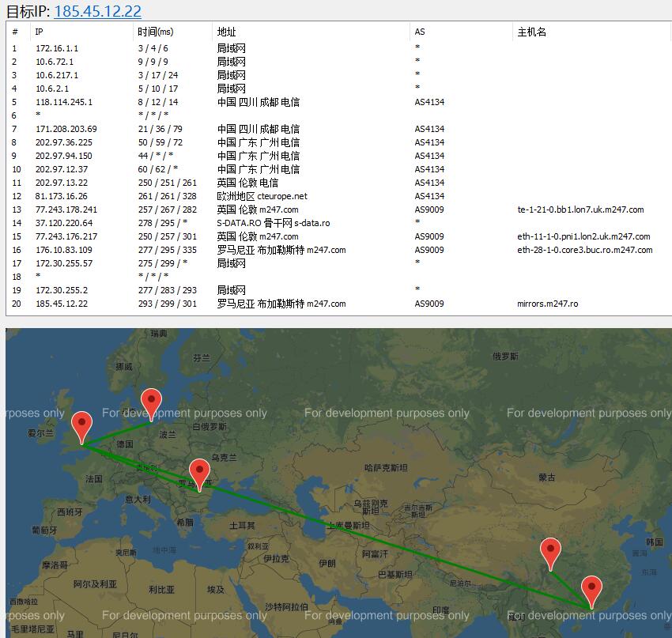Click the map marker near the Baltic Sea
This screenshot has height=638, width=672.
(x=151, y=404)
